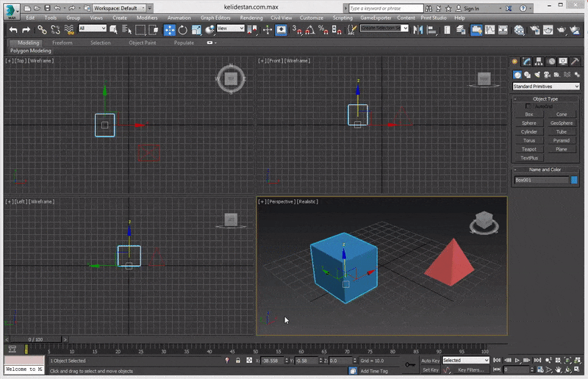Click the time slider 0 / 100 handle
Image resolution: width=588 pixels, height=379 pixels.
pyautogui.click(x=35, y=339)
